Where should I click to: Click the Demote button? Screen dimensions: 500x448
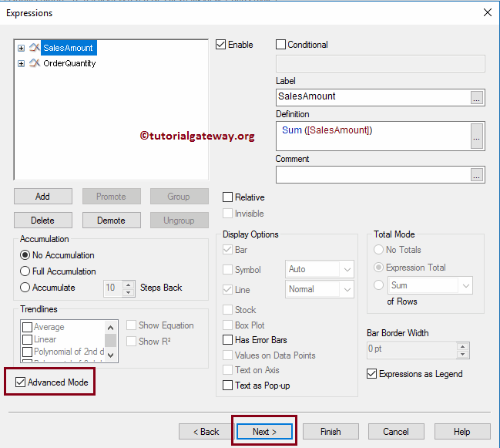click(x=112, y=221)
